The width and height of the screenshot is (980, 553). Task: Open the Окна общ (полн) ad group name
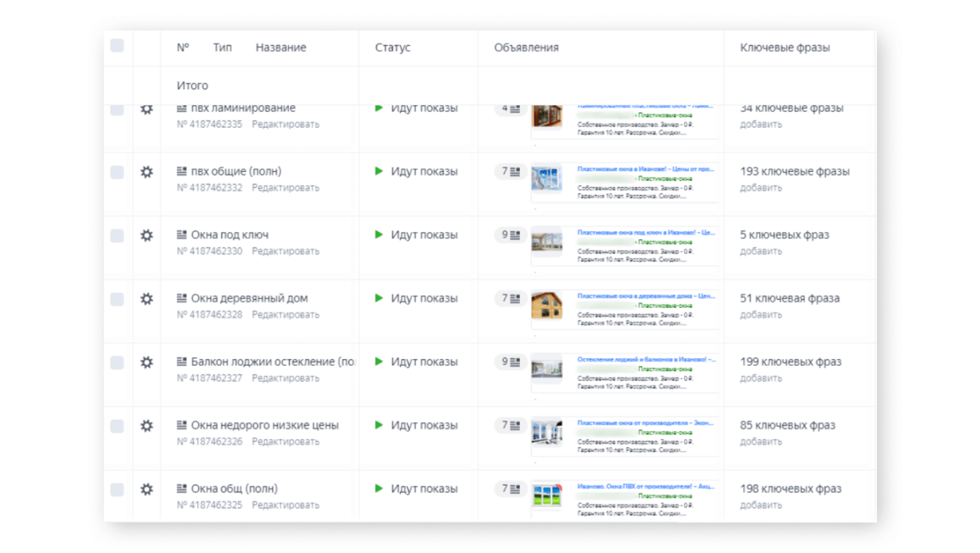[x=234, y=489]
